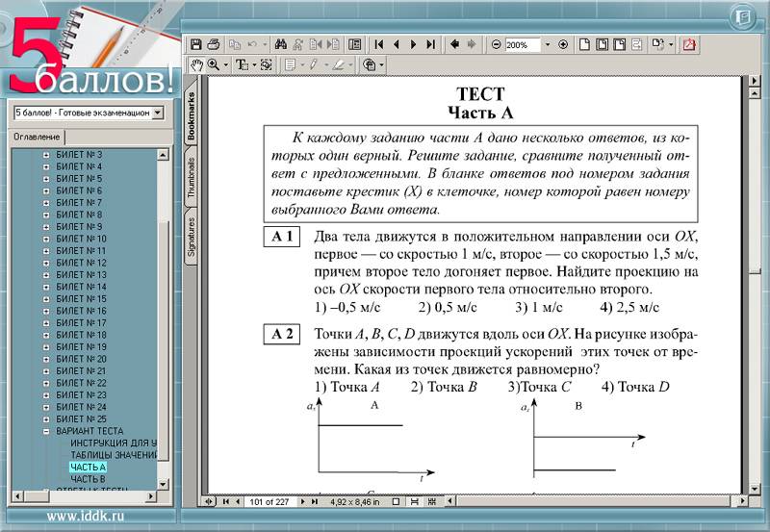Open БИЛЕТ № 20 in contents
The height and width of the screenshot is (532, 770).
point(81,359)
